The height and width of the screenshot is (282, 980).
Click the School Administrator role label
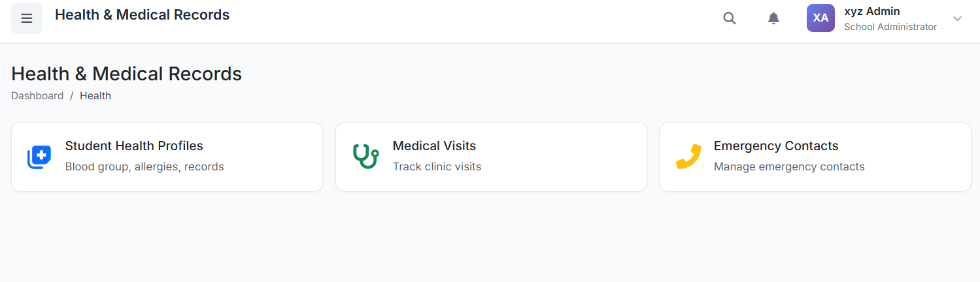coord(890,27)
